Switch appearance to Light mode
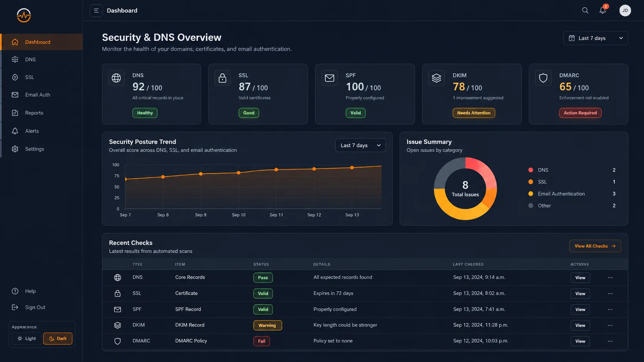644x362 pixels. [x=27, y=339]
